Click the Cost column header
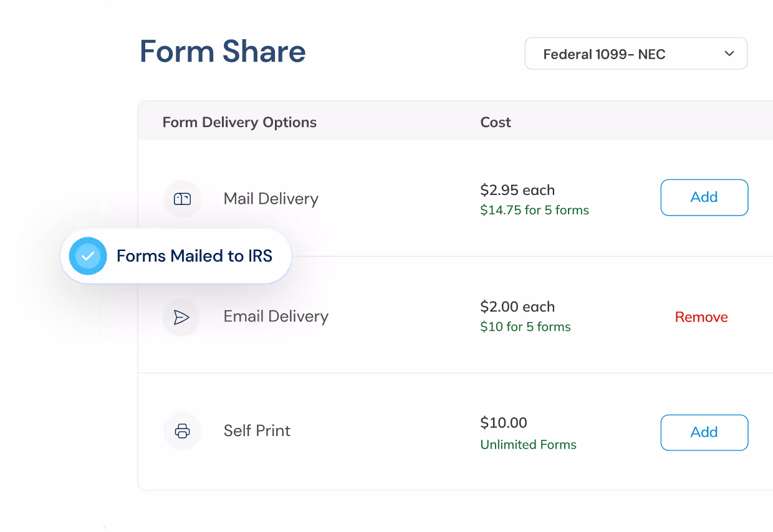The image size is (773, 532). (x=495, y=122)
